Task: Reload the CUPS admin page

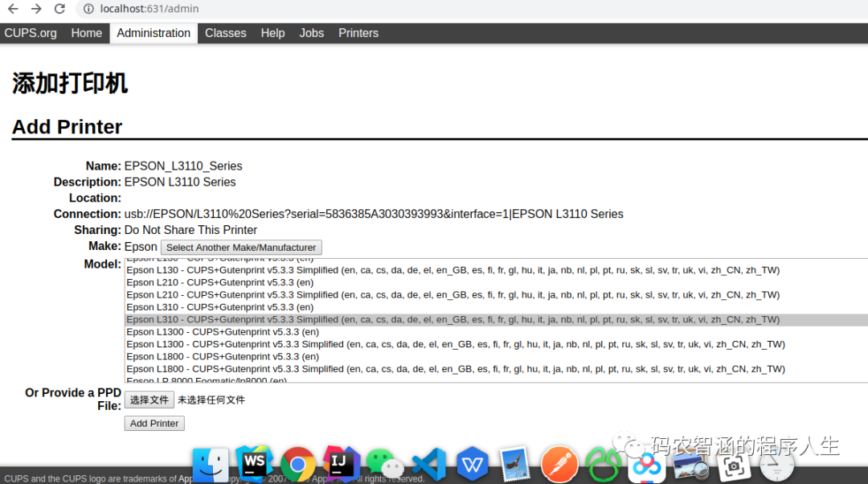Action: click(x=59, y=9)
